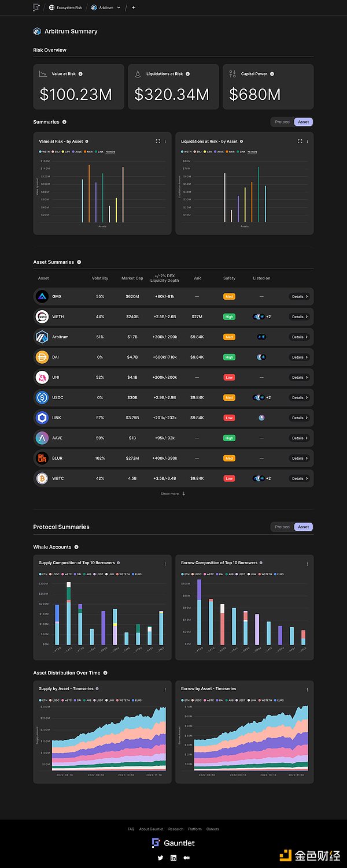Click the plus icon to add tab

(134, 8)
